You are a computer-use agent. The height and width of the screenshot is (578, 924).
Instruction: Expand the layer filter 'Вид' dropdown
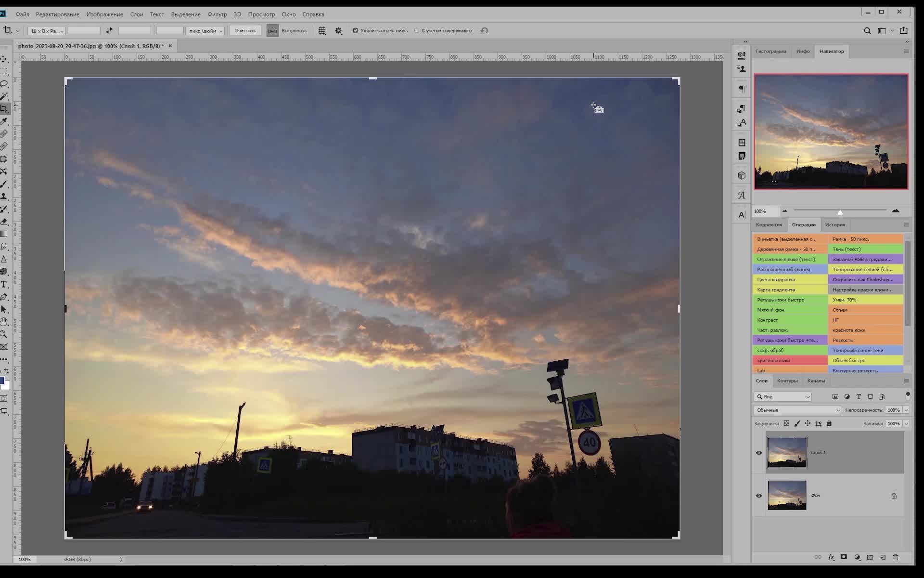click(x=783, y=396)
